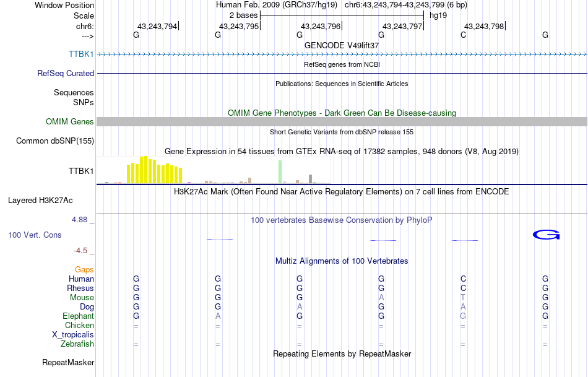Click the Gaps label in Multiz track

pos(84,270)
